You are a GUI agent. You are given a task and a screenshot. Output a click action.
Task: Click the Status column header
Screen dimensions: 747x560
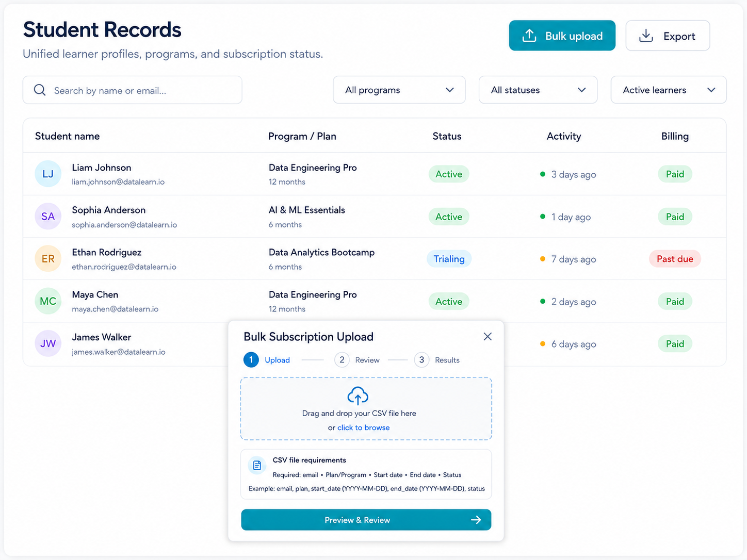447,136
